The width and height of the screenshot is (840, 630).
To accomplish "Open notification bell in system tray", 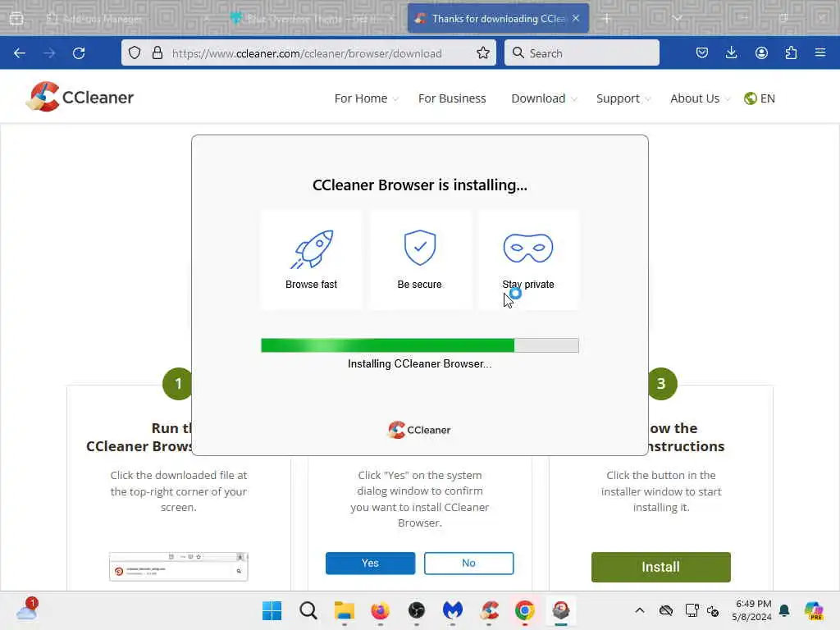I will tap(784, 610).
